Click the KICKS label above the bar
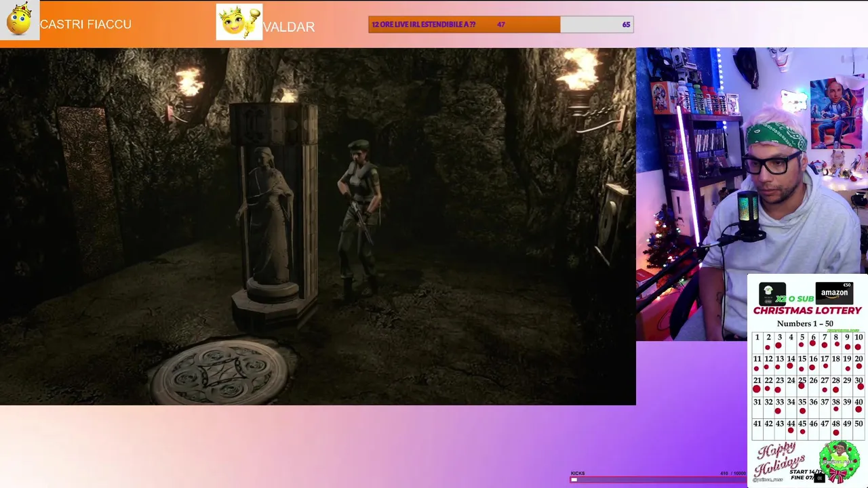Image resolution: width=868 pixels, height=488 pixels. [x=578, y=473]
